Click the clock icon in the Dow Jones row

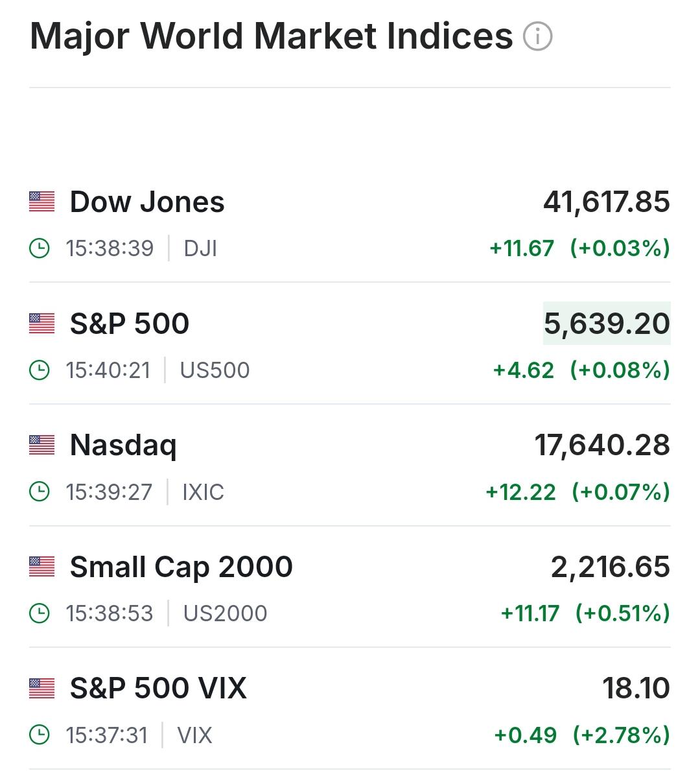(x=40, y=248)
